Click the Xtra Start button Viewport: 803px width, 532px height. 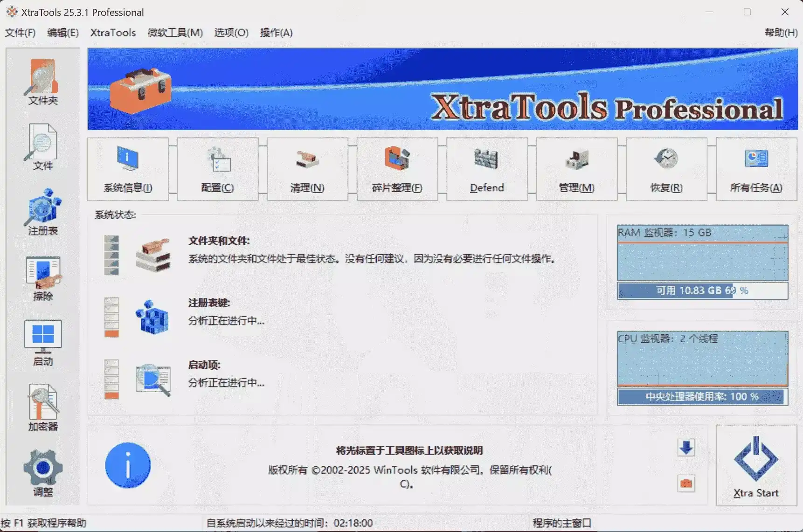756,465
